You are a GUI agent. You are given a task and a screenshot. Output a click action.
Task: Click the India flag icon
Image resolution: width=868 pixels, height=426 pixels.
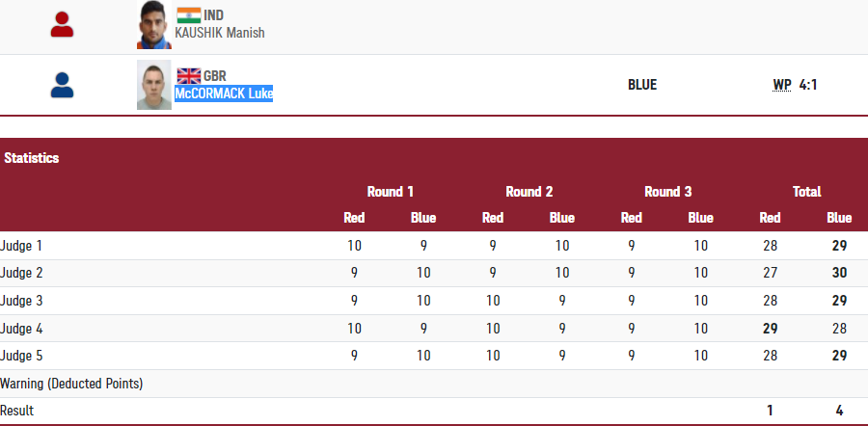188,15
